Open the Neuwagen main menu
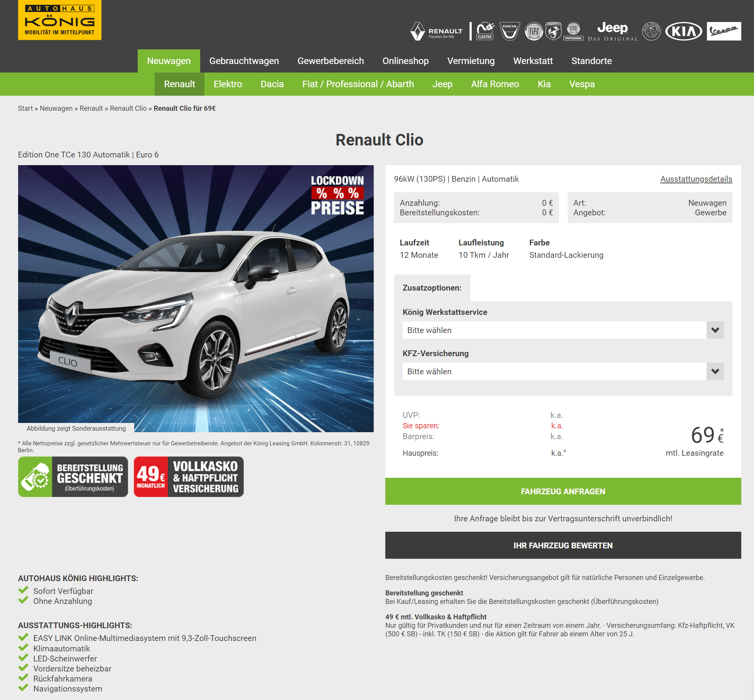Screen dimensions: 754x700 (x=169, y=61)
